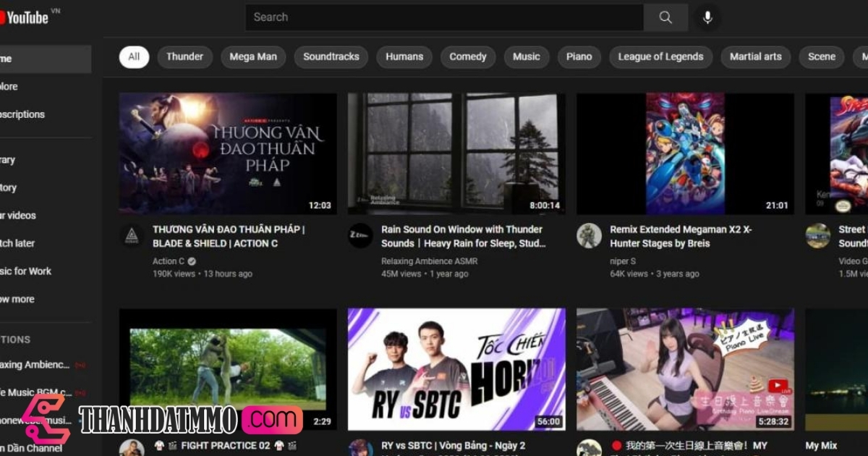
Task: Click the Action C channel avatar
Action: (132, 236)
